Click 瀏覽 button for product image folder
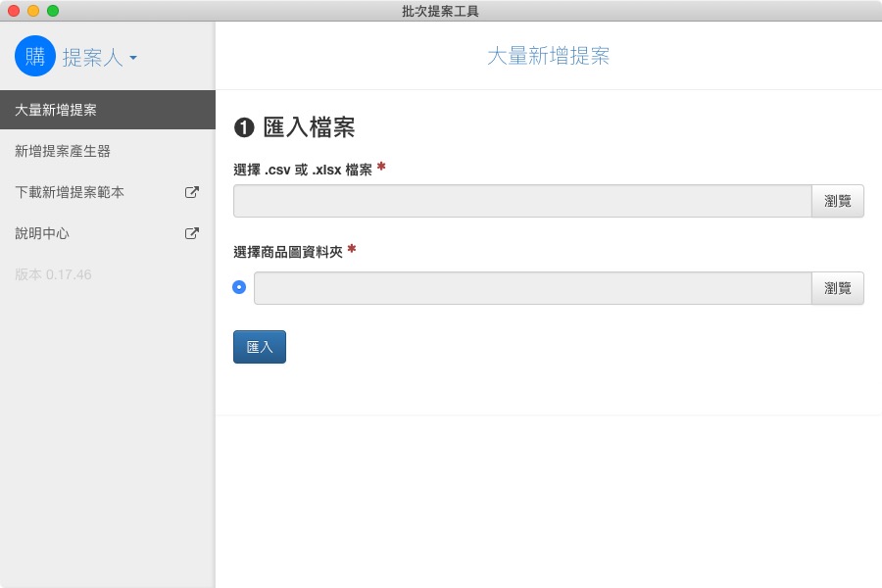Screen dimensions: 882x588 point(838,288)
